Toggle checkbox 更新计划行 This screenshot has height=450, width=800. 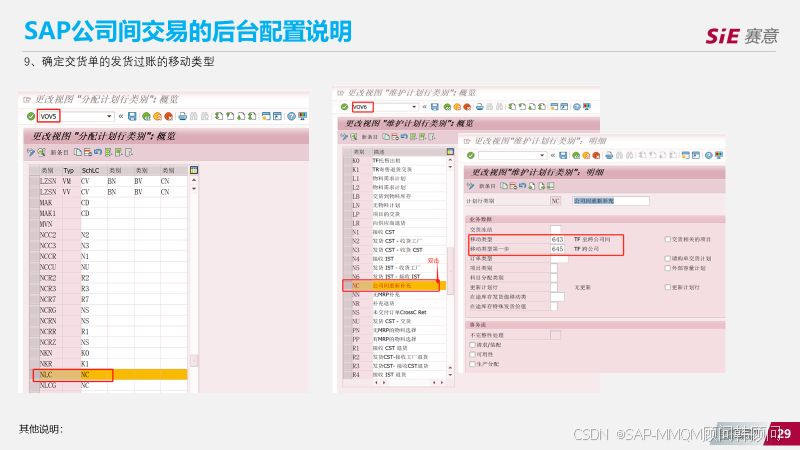point(667,287)
